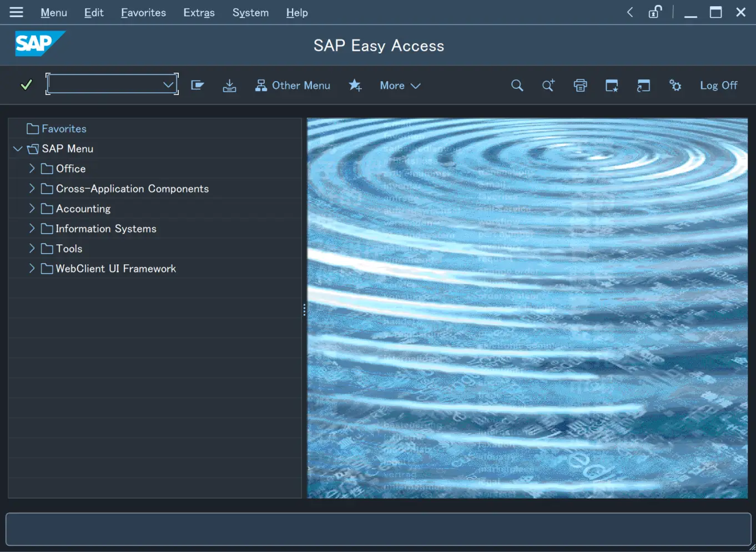The height and width of the screenshot is (552, 756).
Task: Expand the Tools node chevron
Action: [x=32, y=248]
